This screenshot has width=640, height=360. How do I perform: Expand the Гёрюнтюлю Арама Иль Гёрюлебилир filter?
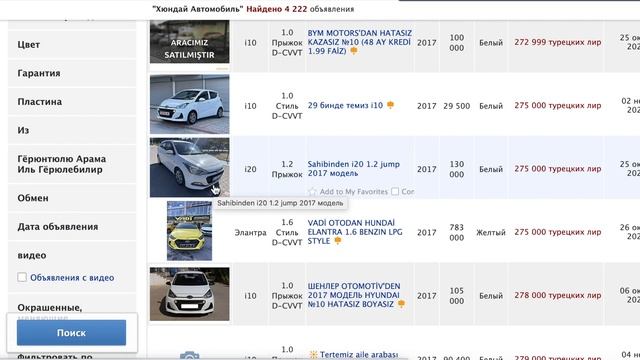point(72,164)
